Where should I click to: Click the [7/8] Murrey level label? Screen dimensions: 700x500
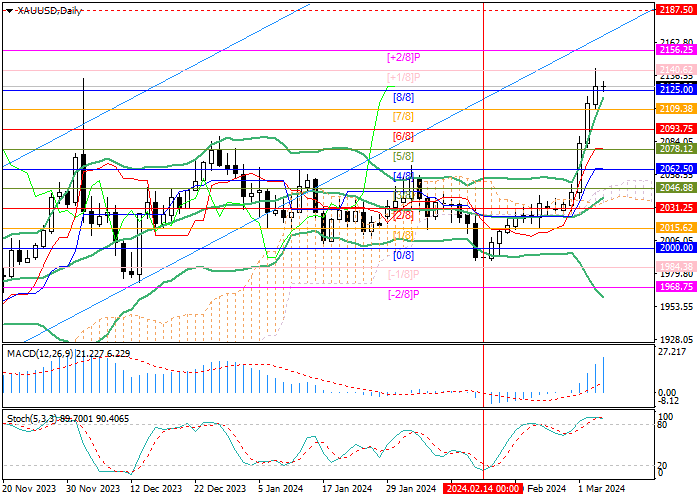(x=404, y=117)
